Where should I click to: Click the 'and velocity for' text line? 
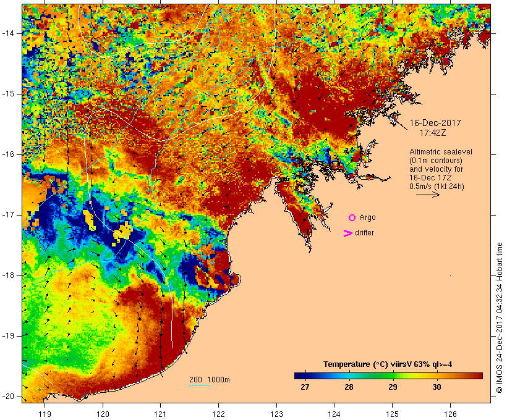coord(436,169)
